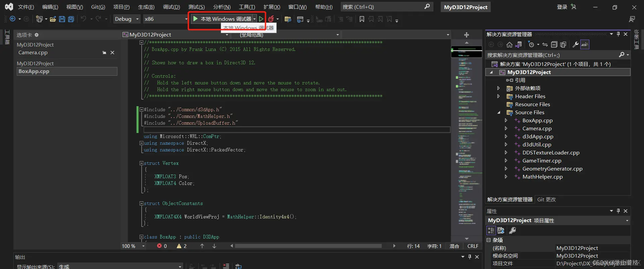Pin the Solution Explorer panel
Screen dimensions: 644x269
click(x=618, y=34)
